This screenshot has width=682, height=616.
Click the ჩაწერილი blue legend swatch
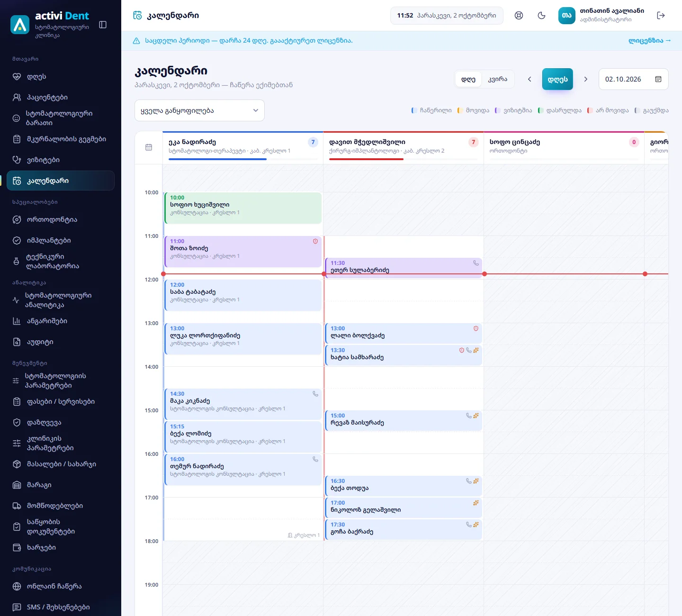(413, 111)
